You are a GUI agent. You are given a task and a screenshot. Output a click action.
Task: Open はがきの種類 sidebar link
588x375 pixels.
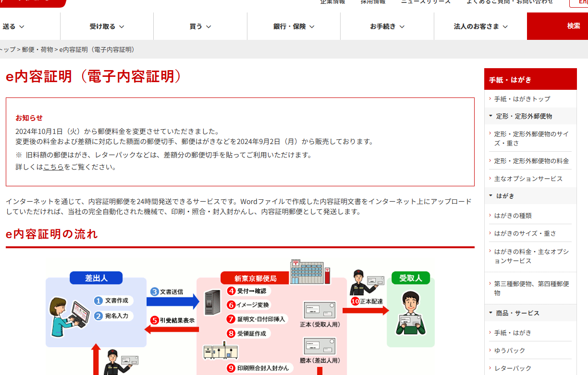tap(513, 216)
